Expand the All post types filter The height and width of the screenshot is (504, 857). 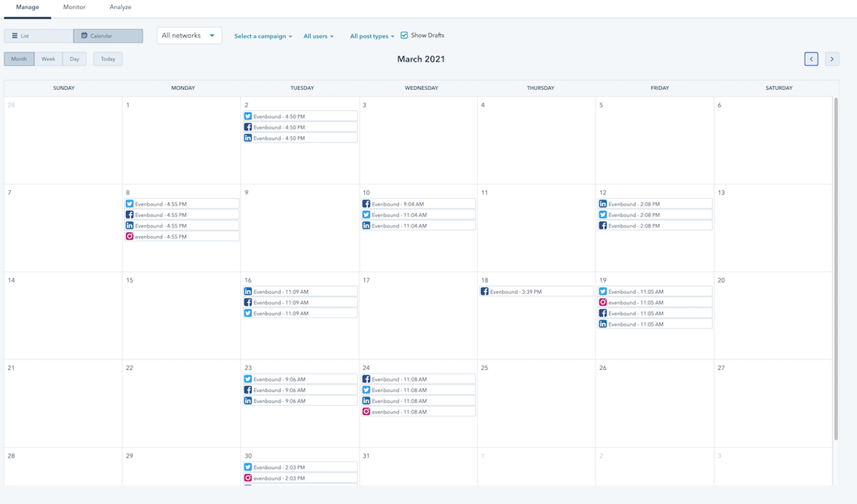[x=373, y=36]
